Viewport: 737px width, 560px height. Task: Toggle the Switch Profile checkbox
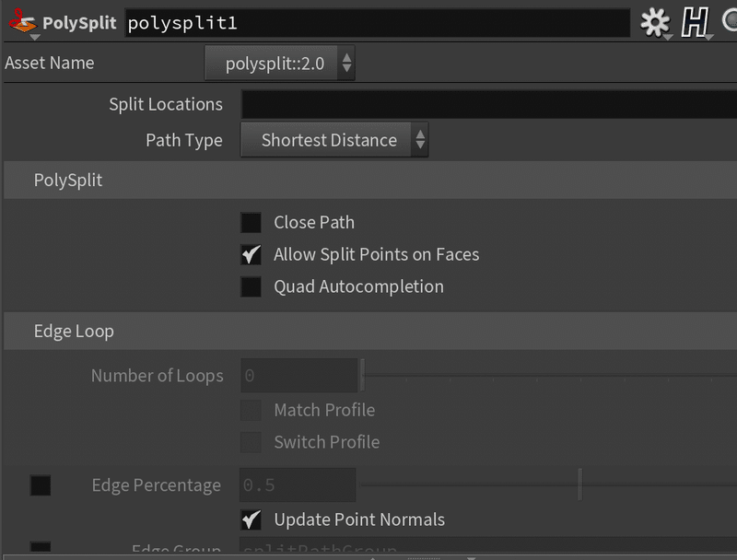251,442
